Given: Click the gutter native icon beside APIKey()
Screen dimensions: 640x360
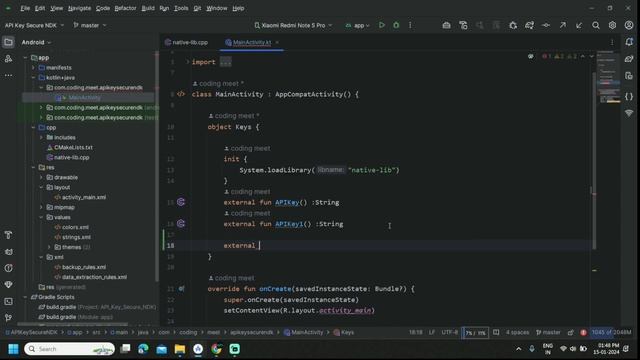Looking at the screenshot, I should pos(181,202).
